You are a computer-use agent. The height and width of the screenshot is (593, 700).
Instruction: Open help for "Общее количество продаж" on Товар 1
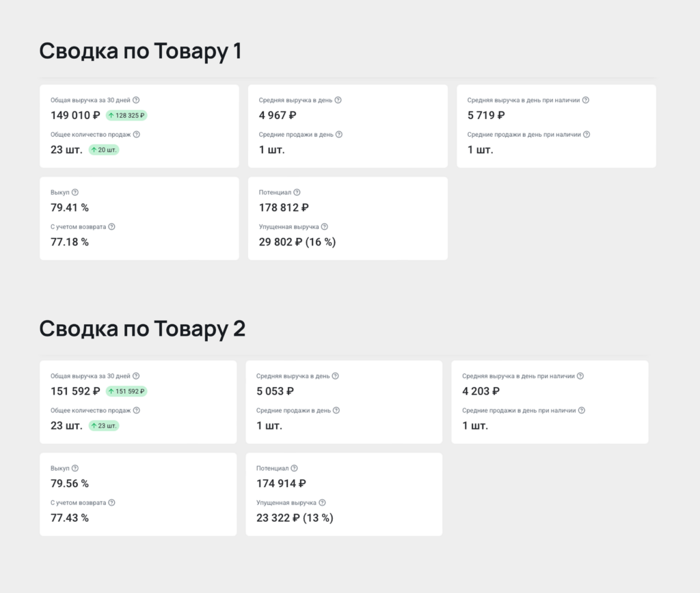point(135,134)
